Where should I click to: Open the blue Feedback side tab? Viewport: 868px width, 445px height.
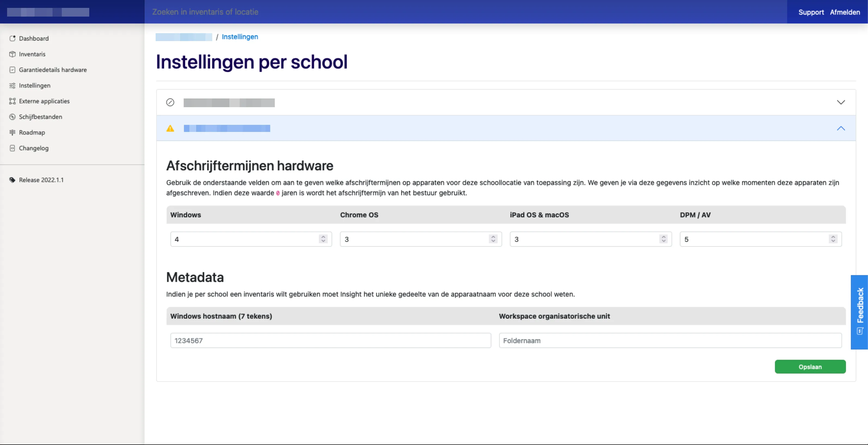[859, 312]
